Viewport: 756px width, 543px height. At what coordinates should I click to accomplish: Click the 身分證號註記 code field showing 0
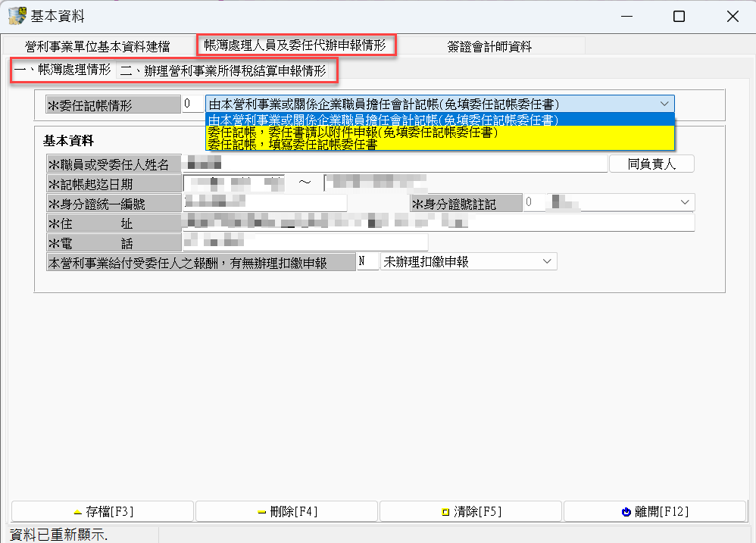tap(534, 202)
